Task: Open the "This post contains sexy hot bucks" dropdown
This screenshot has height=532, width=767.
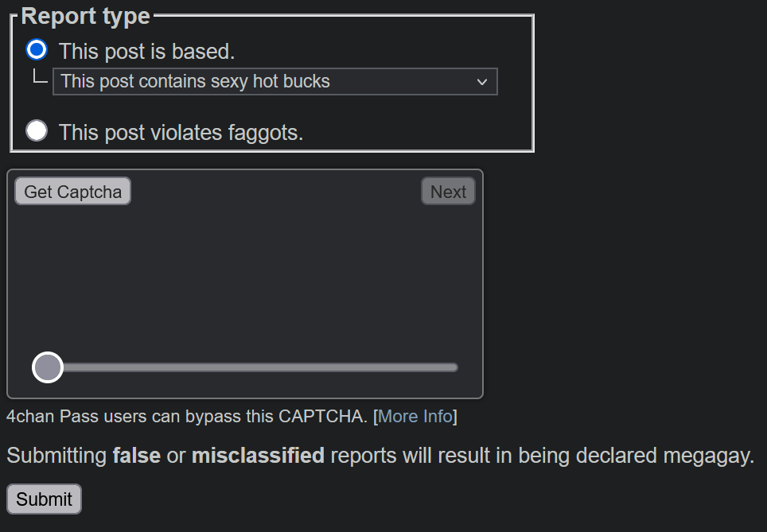Action: [x=275, y=82]
